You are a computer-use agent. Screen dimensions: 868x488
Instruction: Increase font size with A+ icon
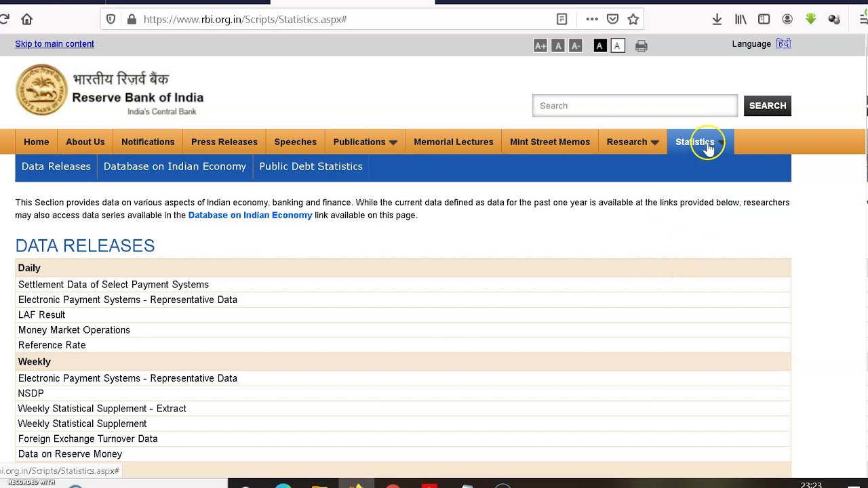click(540, 45)
